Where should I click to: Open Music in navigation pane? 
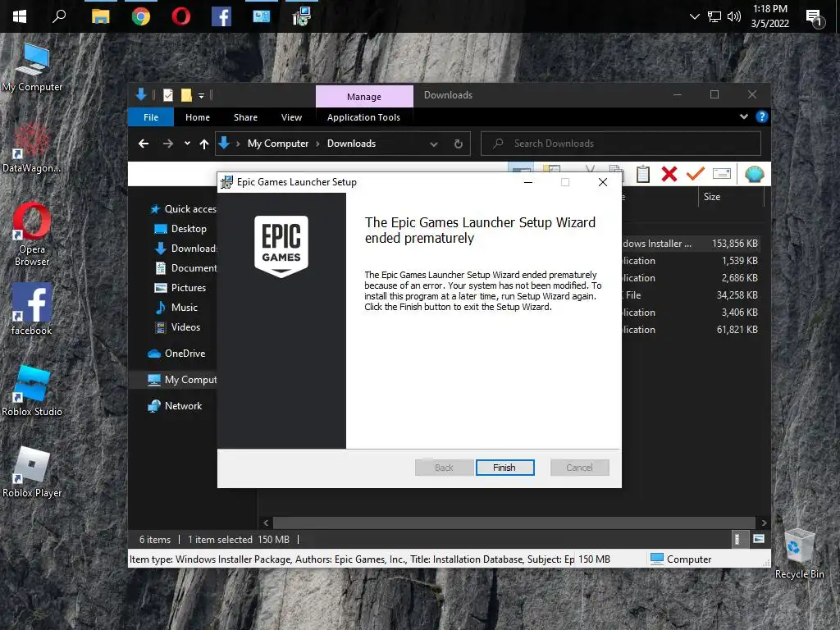(x=176, y=308)
